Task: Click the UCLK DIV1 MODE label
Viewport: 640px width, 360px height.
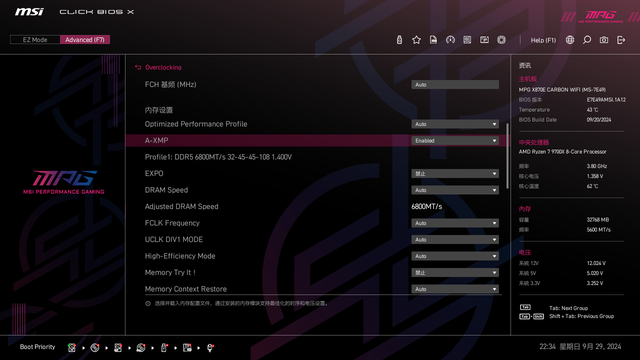Action: 173,240
